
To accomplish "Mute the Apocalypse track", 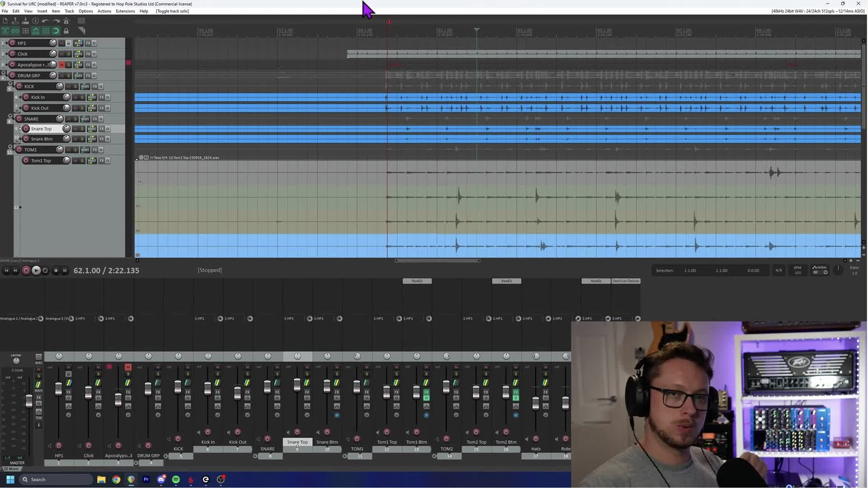I will tap(62, 65).
